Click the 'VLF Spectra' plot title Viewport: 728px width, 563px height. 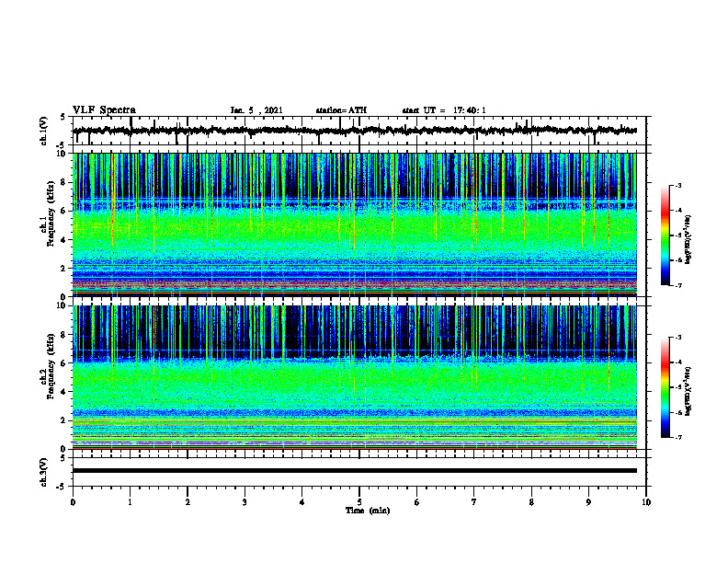click(x=104, y=110)
